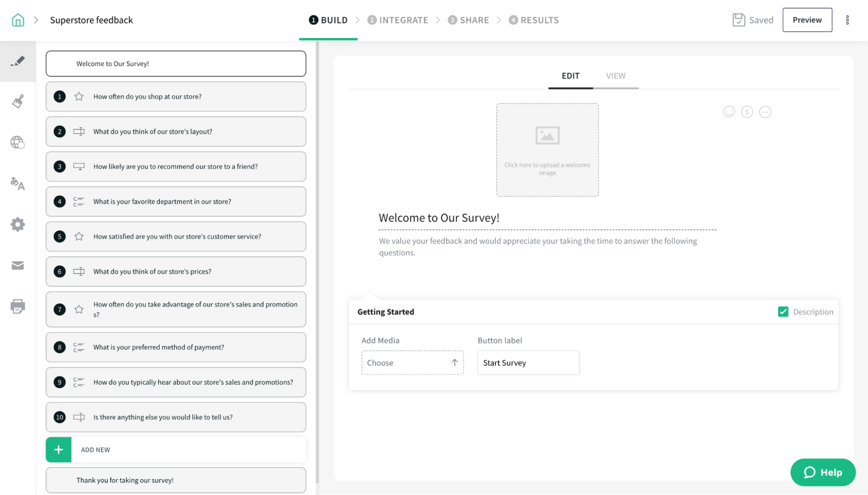This screenshot has height=495, width=868.
Task: Click multiple choice icon on question 4
Action: pos(79,202)
